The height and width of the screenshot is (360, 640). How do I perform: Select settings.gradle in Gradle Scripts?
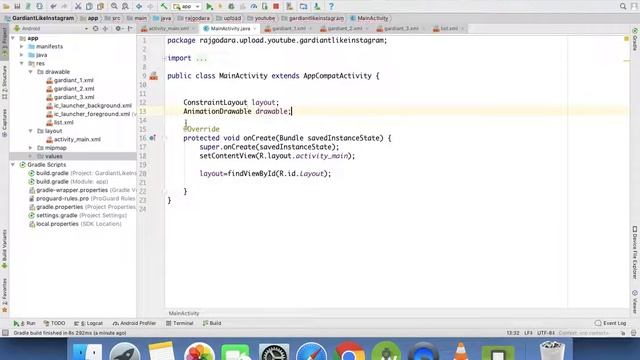[x=56, y=216]
